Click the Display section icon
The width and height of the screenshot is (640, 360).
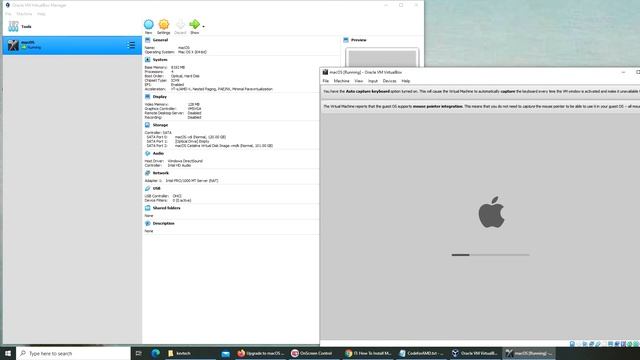[147, 97]
